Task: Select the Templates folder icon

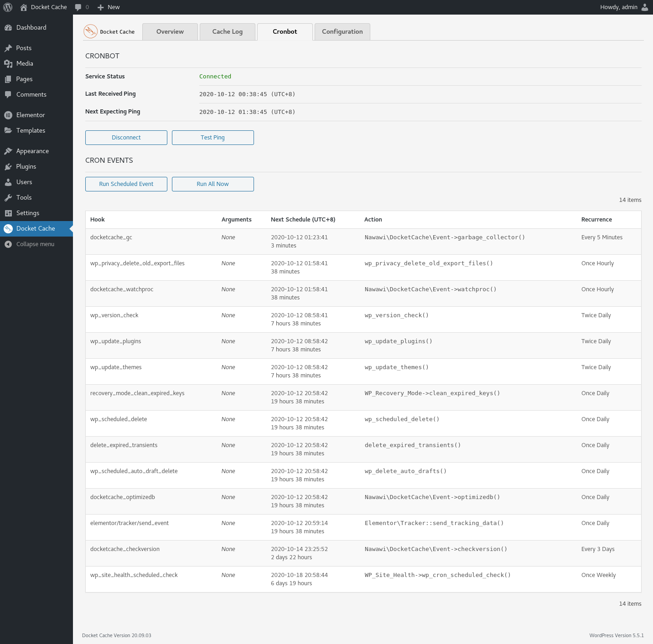Action: [x=8, y=130]
